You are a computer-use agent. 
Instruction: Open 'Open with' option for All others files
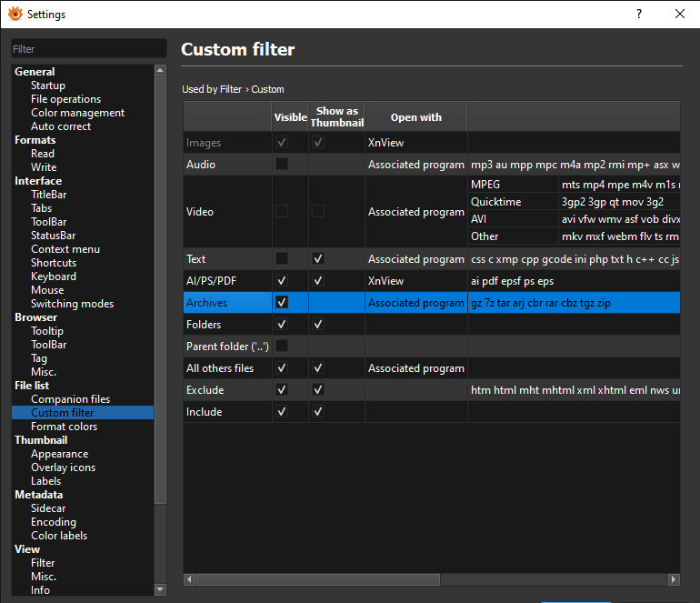(x=415, y=368)
